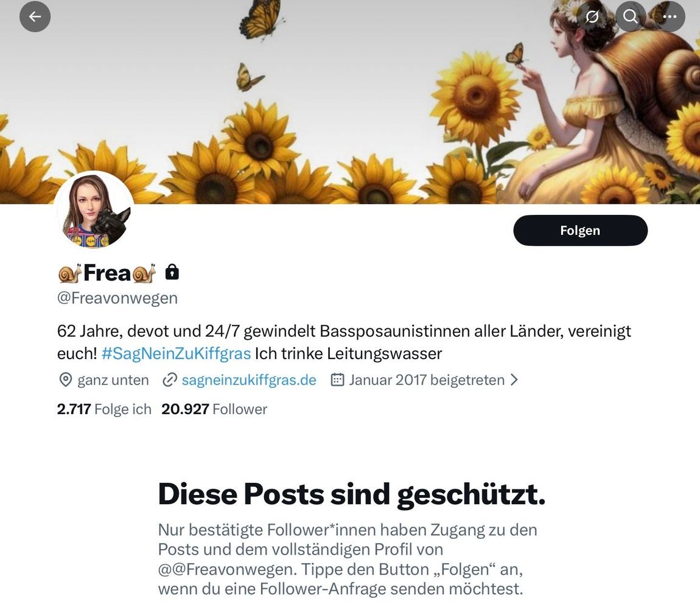The width and height of the screenshot is (700, 610).
Task: Go back with the arrow button
Action: pyautogui.click(x=35, y=16)
